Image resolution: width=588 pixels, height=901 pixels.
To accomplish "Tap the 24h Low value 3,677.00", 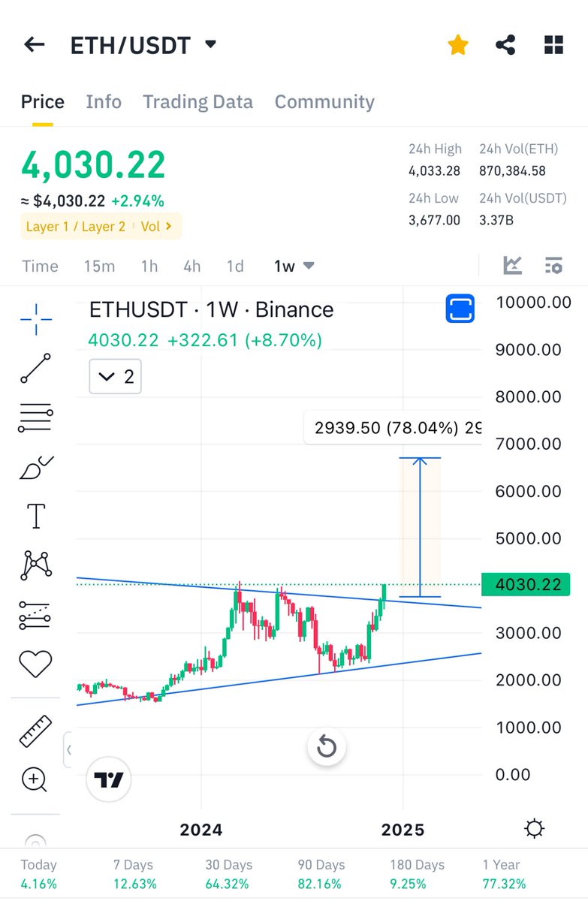I will point(434,220).
